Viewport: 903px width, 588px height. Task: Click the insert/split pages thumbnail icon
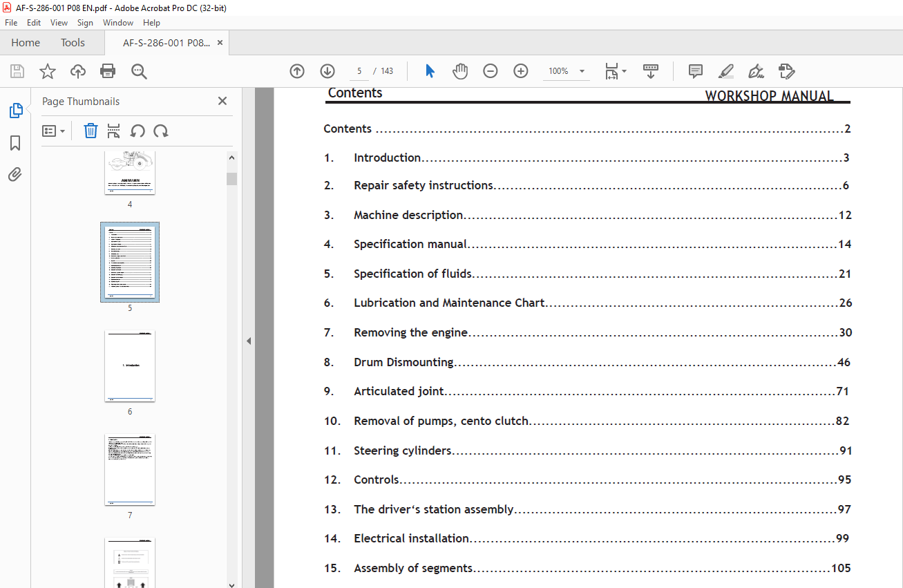114,131
